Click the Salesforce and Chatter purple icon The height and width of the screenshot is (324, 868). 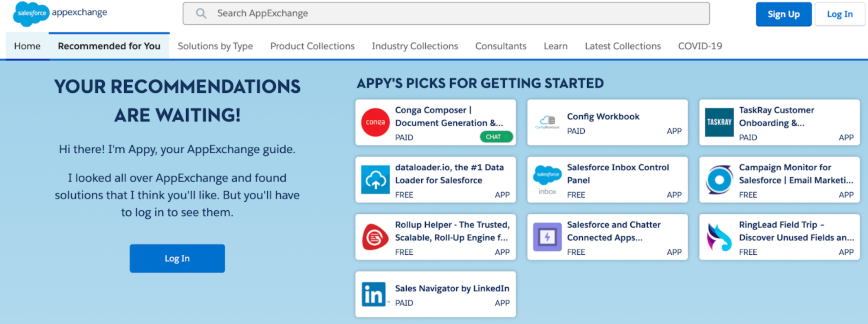(547, 237)
